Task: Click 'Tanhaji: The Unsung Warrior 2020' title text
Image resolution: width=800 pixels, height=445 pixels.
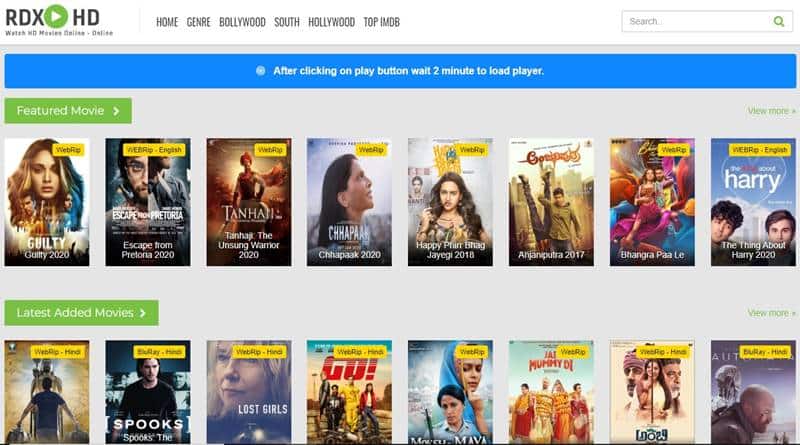Action: point(249,245)
